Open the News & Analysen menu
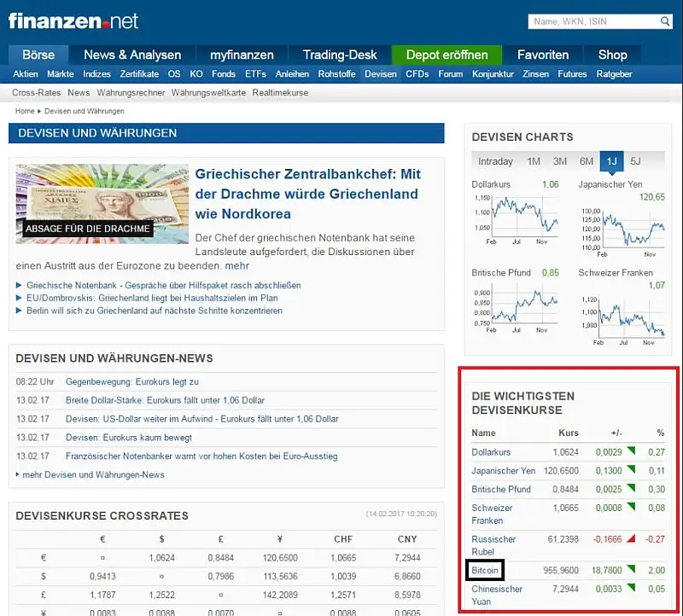The width and height of the screenshot is (683, 616). click(x=131, y=54)
